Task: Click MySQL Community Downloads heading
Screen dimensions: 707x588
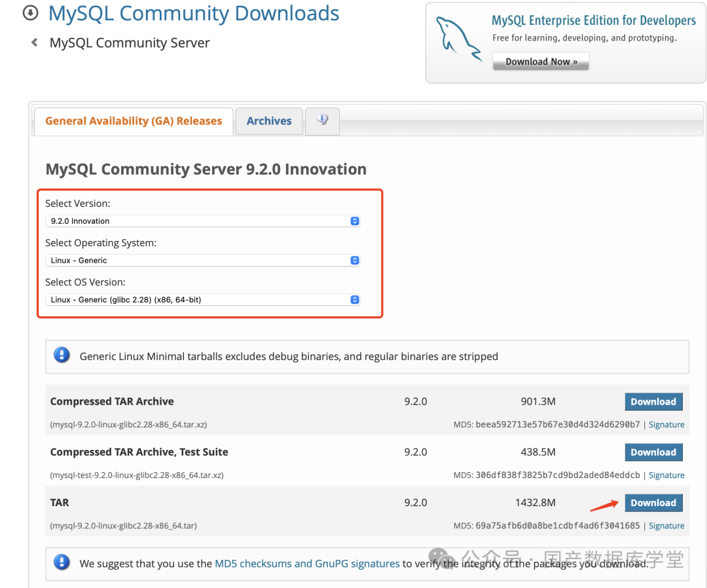Action: tap(194, 13)
